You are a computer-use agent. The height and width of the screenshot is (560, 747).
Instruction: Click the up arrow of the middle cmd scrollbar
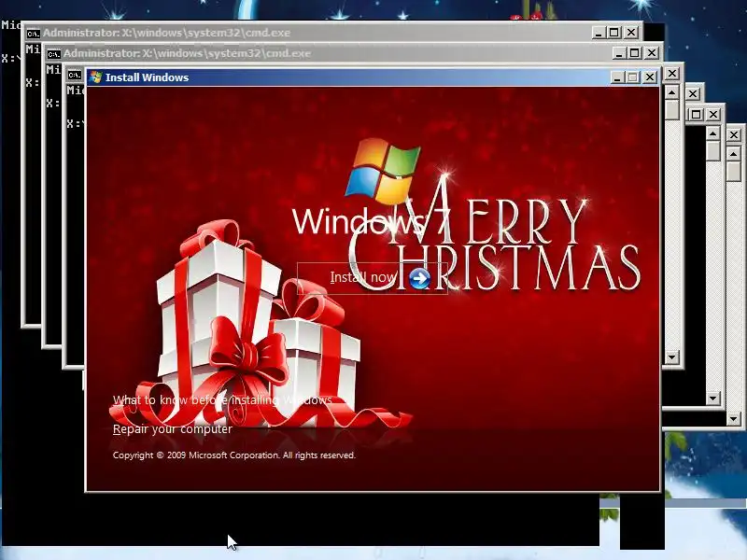click(713, 133)
